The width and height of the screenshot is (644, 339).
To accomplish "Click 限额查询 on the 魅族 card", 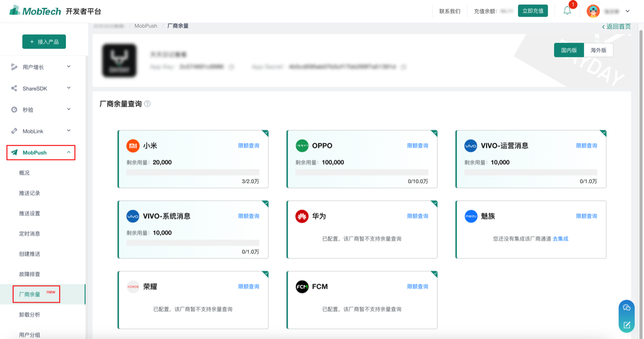I will [587, 216].
